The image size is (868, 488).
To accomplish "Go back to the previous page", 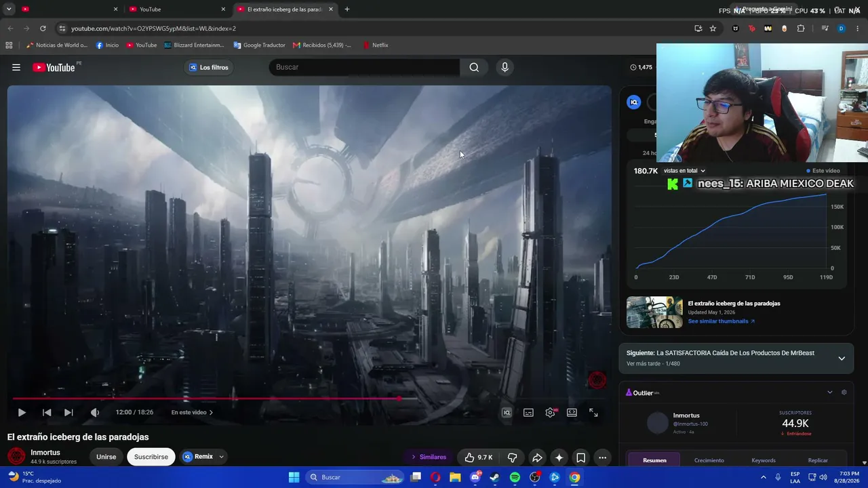I will pyautogui.click(x=10, y=28).
